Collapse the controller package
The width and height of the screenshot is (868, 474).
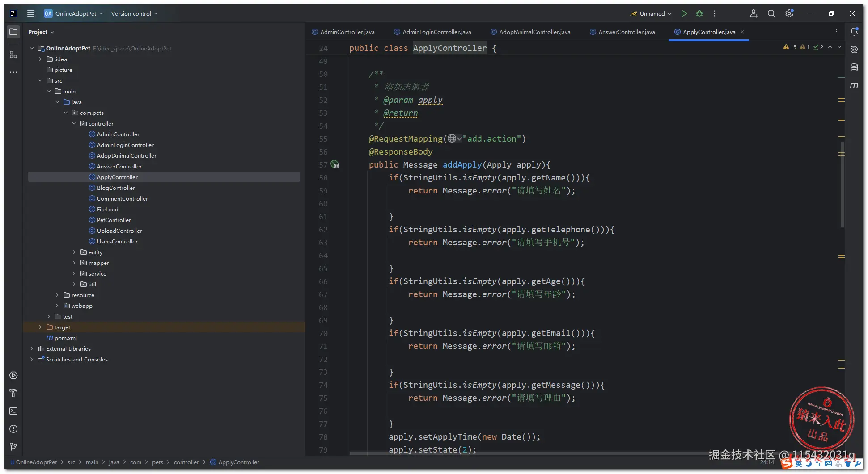[74, 123]
